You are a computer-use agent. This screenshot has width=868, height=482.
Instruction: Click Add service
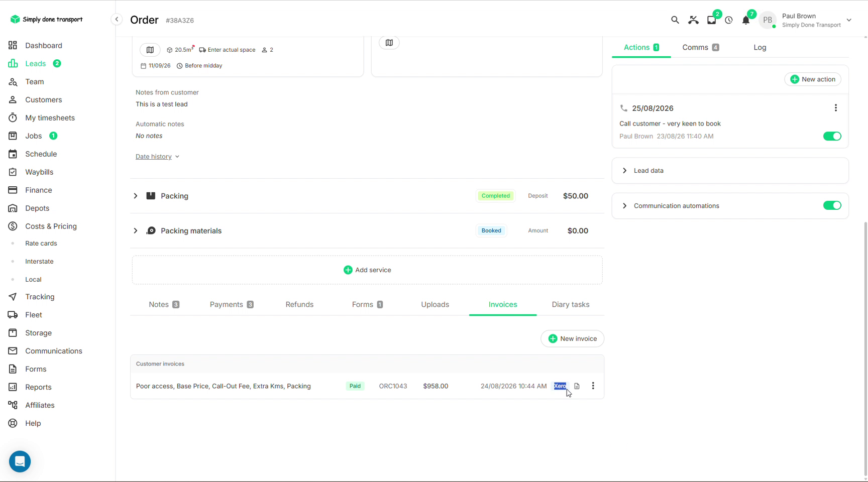(367, 270)
